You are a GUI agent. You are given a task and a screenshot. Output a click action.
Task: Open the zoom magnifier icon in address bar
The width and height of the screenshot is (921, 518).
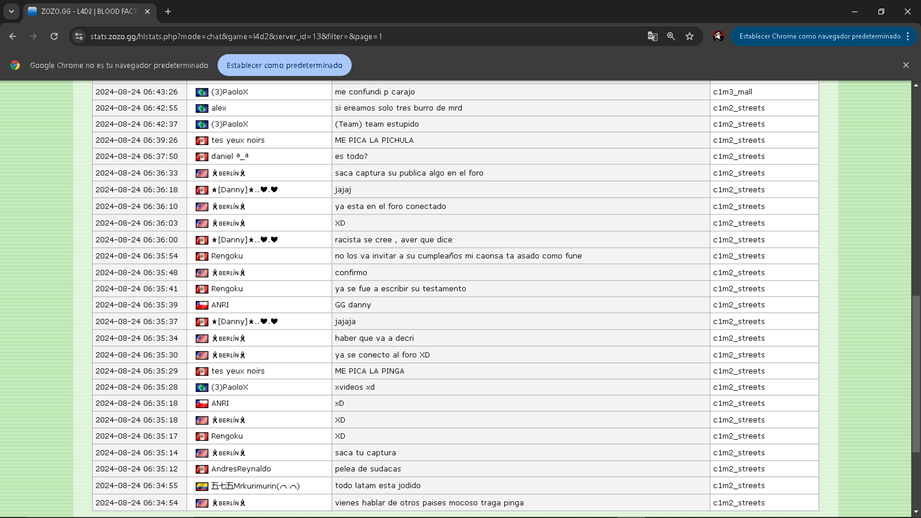(671, 36)
